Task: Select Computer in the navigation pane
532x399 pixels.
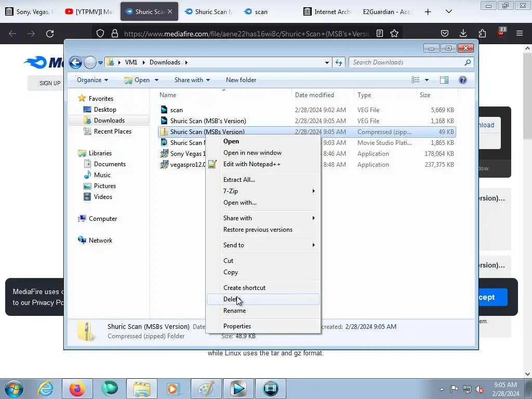Action: (x=102, y=219)
